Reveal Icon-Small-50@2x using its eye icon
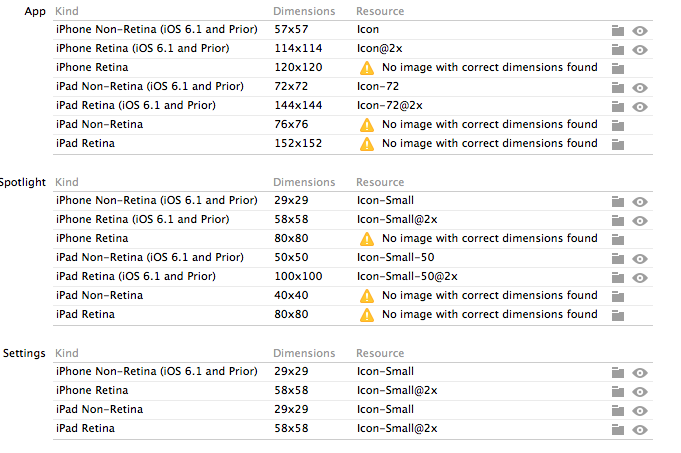Screen dimensions: 681x453 click(640, 277)
